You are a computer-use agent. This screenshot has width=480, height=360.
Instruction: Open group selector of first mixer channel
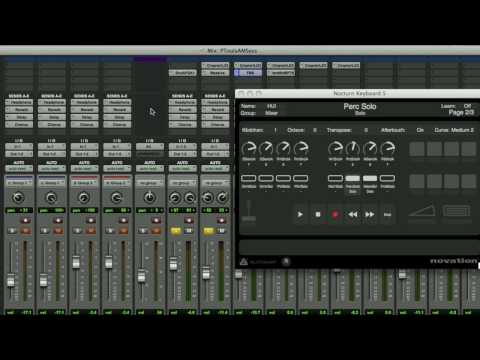click(x=19, y=183)
